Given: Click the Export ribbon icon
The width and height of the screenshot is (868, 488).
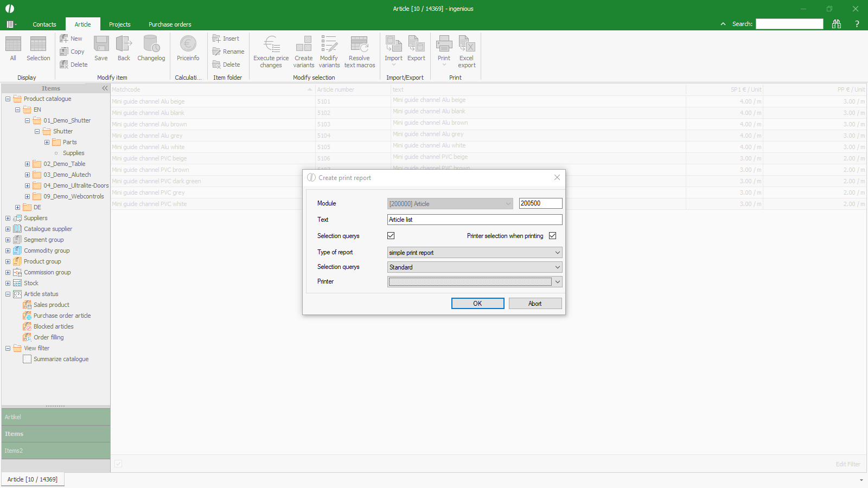Looking at the screenshot, I should [x=416, y=44].
